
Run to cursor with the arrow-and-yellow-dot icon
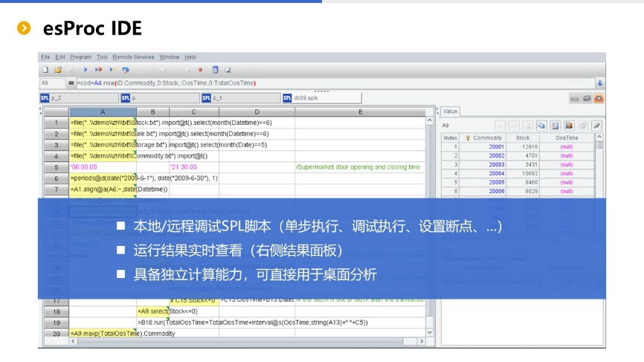[112, 70]
